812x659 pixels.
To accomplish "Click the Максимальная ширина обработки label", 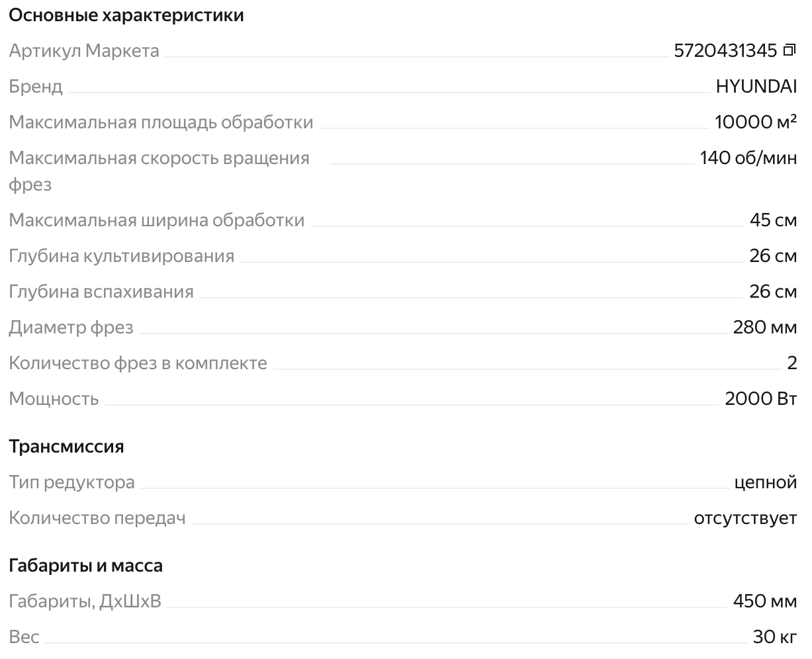I will (157, 220).
